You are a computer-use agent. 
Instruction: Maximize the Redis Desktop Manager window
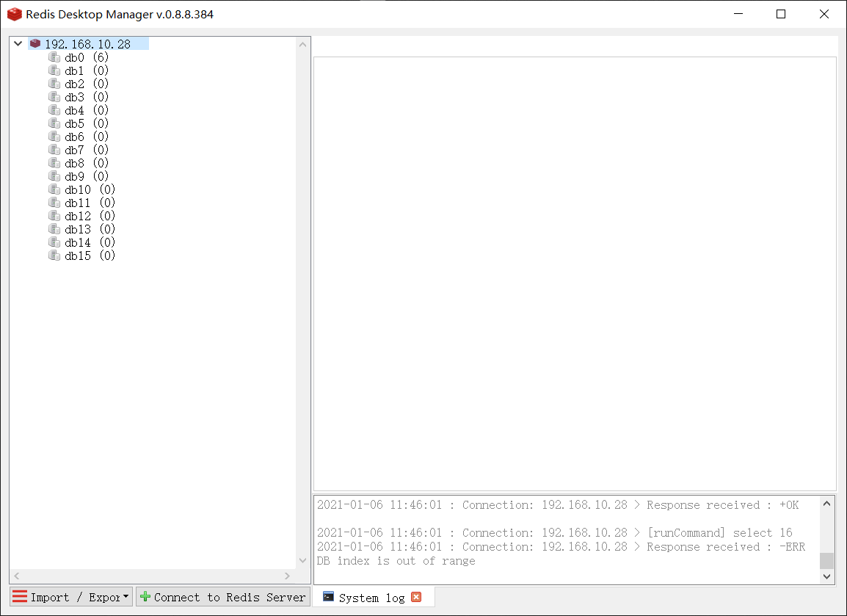[x=780, y=14]
